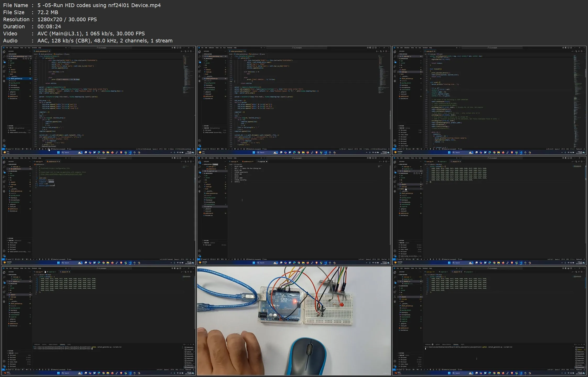The height and width of the screenshot is (377, 588).
Task: Click Testing flask icon in script1.txt frame
Action: click(199, 187)
